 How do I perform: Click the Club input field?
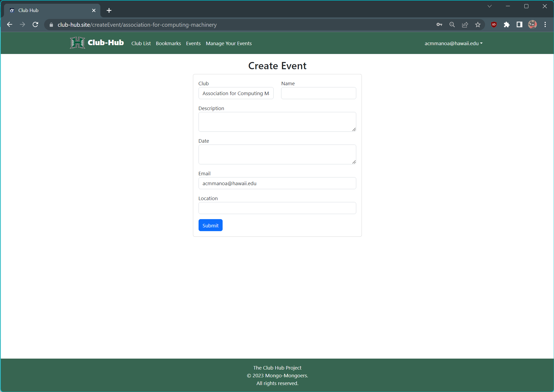[x=236, y=93]
